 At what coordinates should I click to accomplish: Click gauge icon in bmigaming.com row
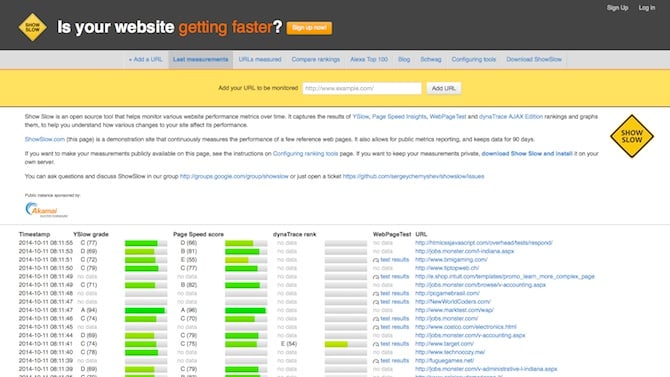pos(376,260)
